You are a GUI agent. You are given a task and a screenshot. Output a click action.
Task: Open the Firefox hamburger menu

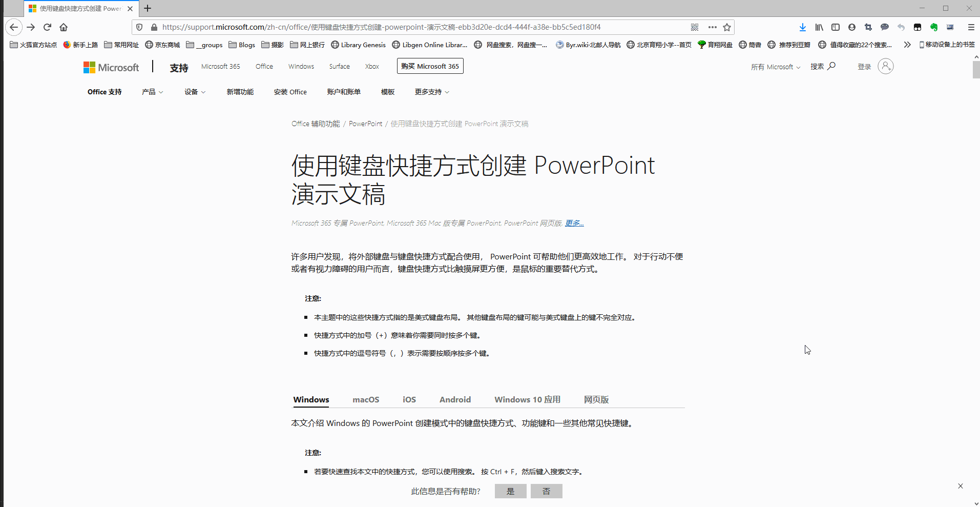(971, 27)
